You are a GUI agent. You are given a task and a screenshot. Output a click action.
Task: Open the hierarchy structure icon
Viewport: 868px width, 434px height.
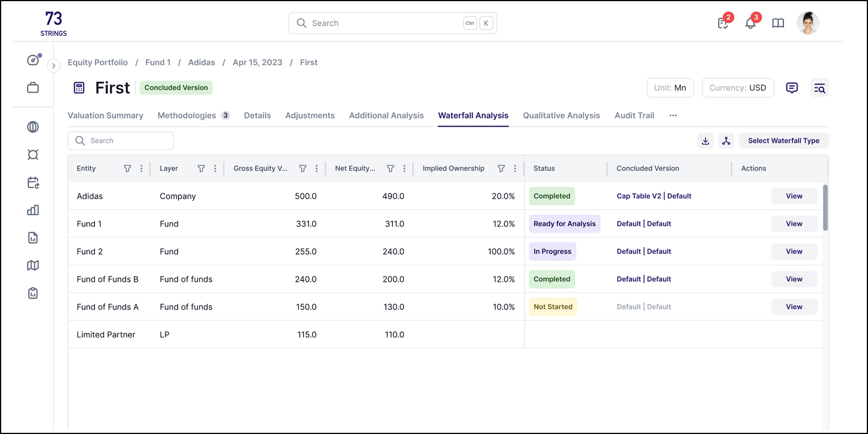(x=726, y=141)
